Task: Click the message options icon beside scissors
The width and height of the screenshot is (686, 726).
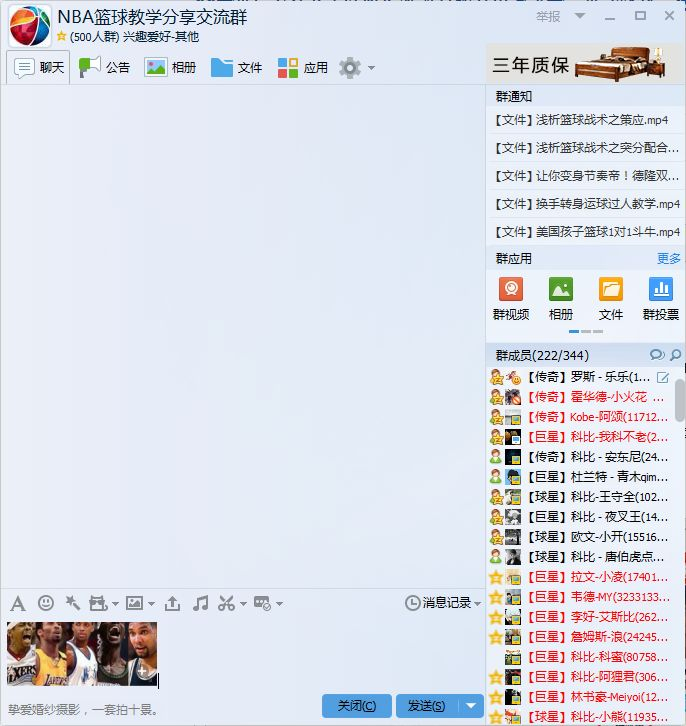Action: (262, 603)
